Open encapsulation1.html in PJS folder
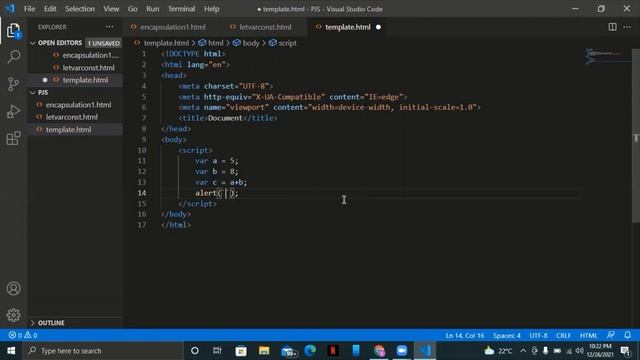This screenshot has width=640, height=360. pos(75,105)
